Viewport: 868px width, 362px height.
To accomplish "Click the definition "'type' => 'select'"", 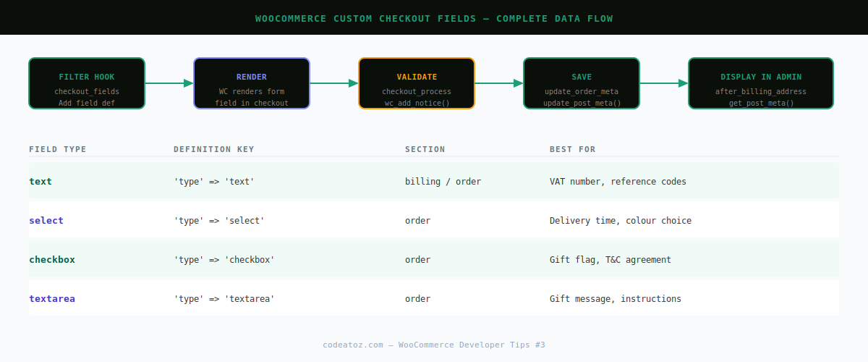I will [219, 220].
